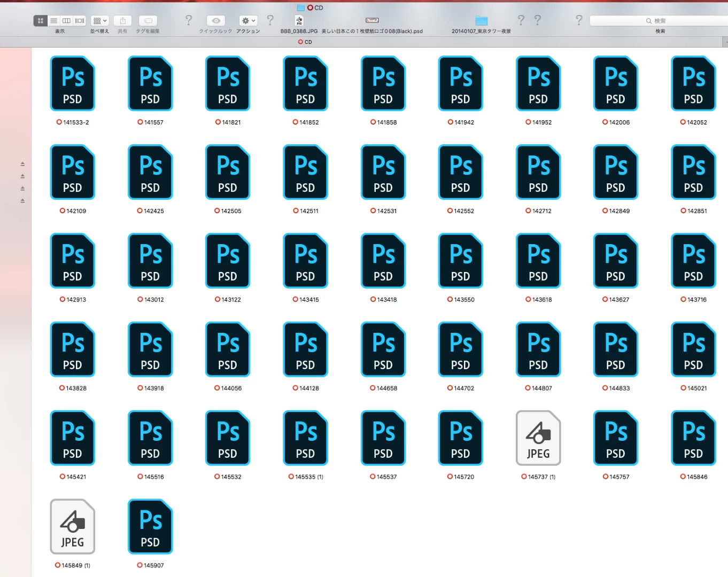Viewport: 728px width, 577px height.
Task: Click file name 145421
Action: point(76,477)
